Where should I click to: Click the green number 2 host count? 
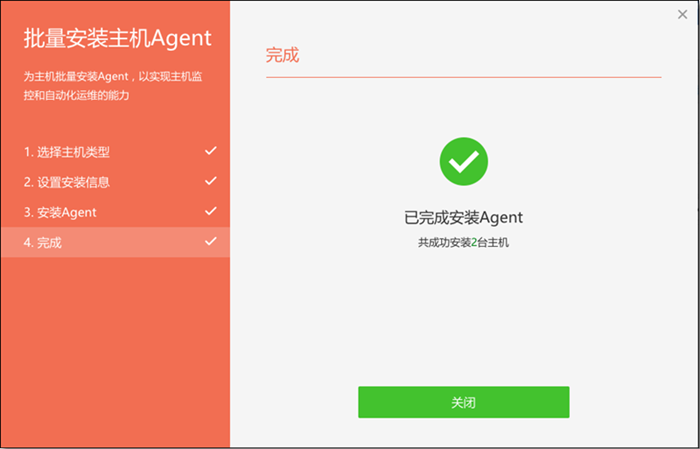click(x=474, y=243)
